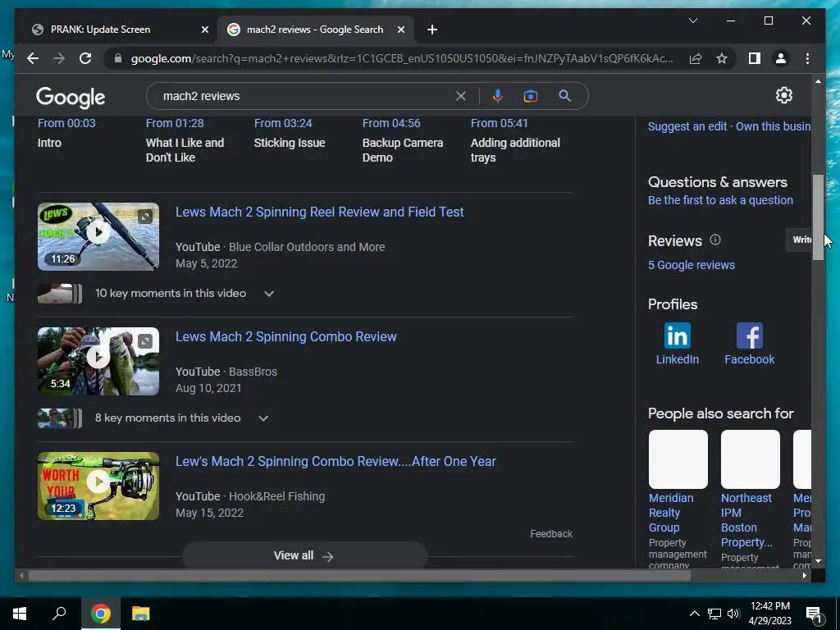
Task: Open a new tab
Action: 432,30
